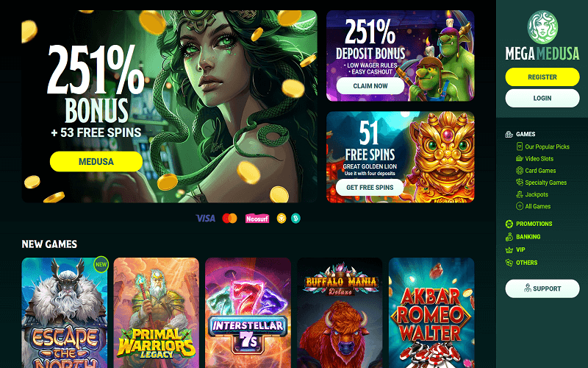This screenshot has height=368, width=588.
Task: Click the green Bitcoin Cash coin icon
Action: coord(295,218)
